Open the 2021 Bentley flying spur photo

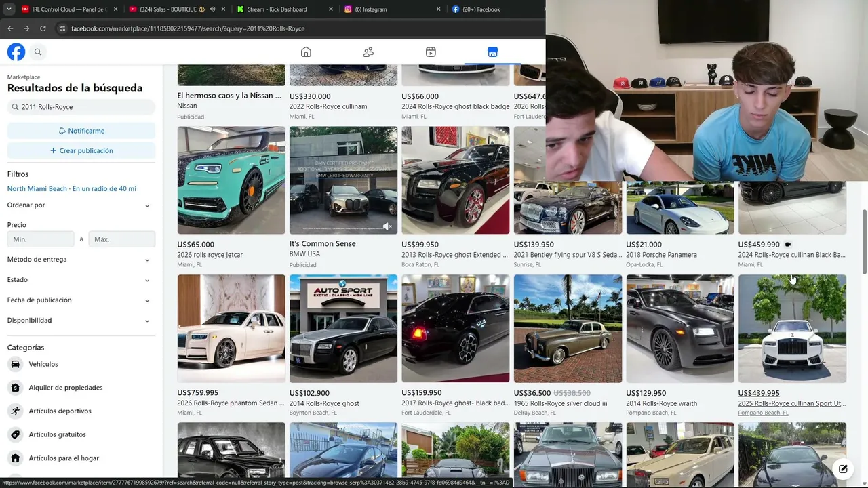(x=568, y=208)
